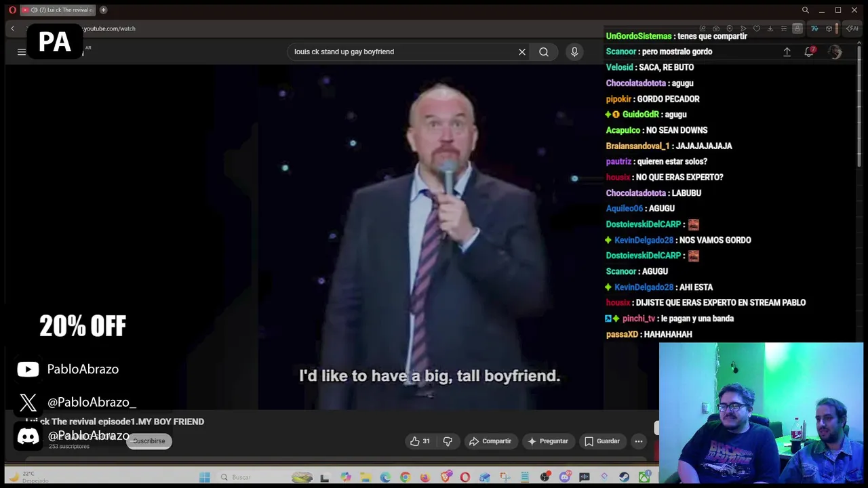Click chat message GORDO PECADOR
868x488 pixels.
[x=668, y=99]
